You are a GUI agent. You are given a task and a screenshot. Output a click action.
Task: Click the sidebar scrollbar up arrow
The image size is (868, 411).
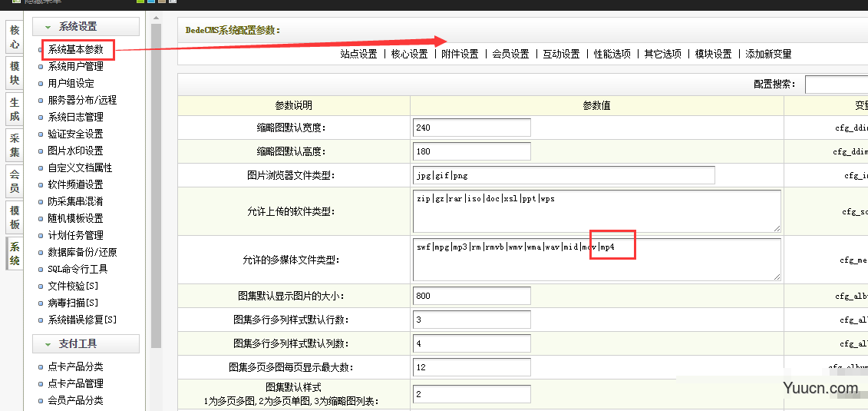click(x=156, y=18)
